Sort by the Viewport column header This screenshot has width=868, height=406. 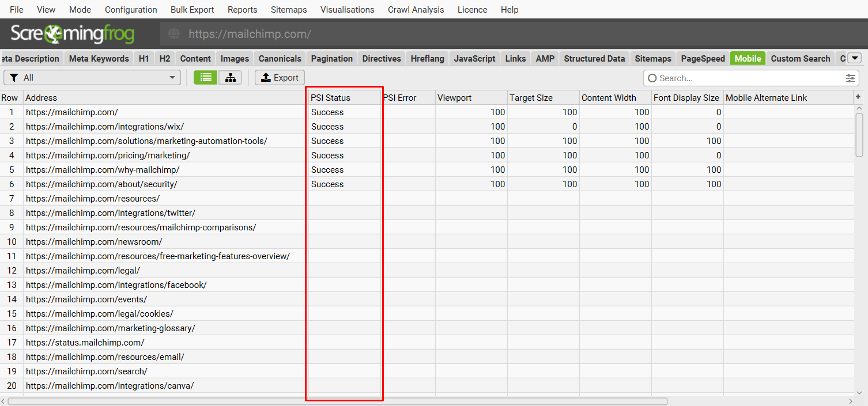coord(471,97)
